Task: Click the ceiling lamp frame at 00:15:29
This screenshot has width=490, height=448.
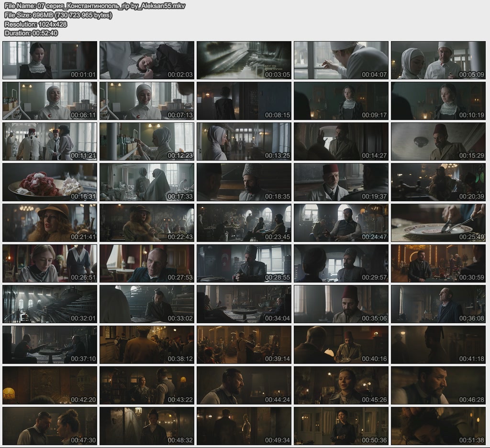Action: pyautogui.click(x=438, y=141)
